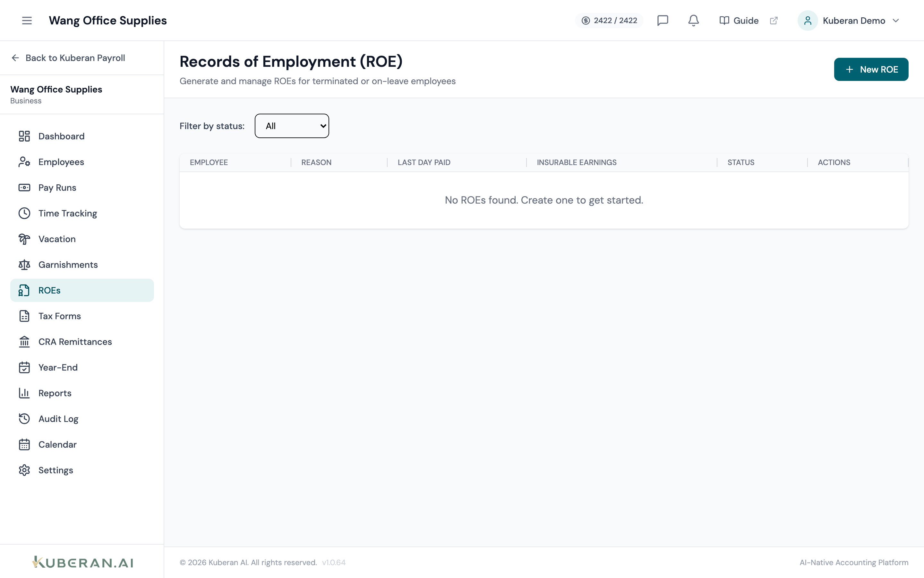
Task: Expand the Kuberan Demo account chevron
Action: pyautogui.click(x=896, y=20)
